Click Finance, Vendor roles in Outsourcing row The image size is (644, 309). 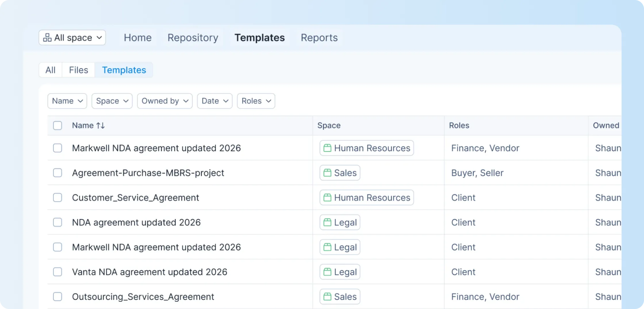pos(485,297)
